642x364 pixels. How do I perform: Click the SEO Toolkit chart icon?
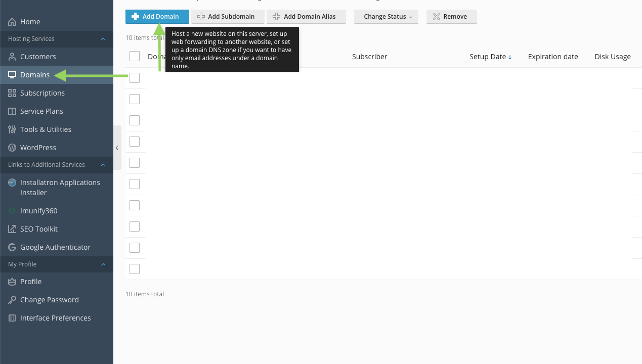click(x=12, y=229)
